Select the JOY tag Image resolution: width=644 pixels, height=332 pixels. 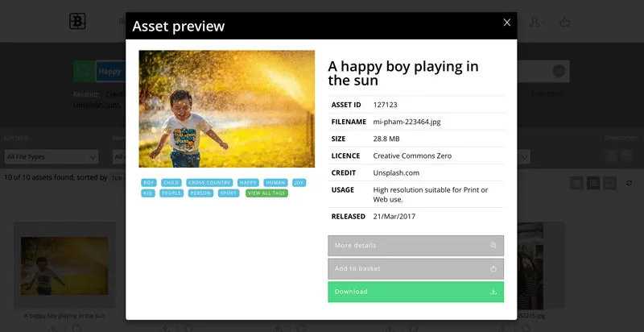299,183
